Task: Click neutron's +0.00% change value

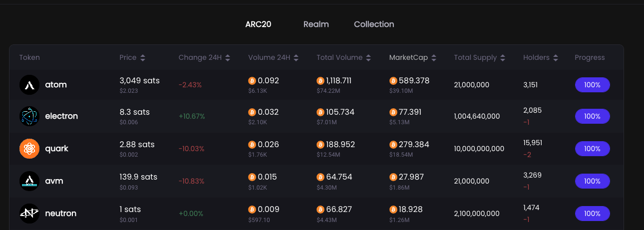Action: tap(191, 214)
